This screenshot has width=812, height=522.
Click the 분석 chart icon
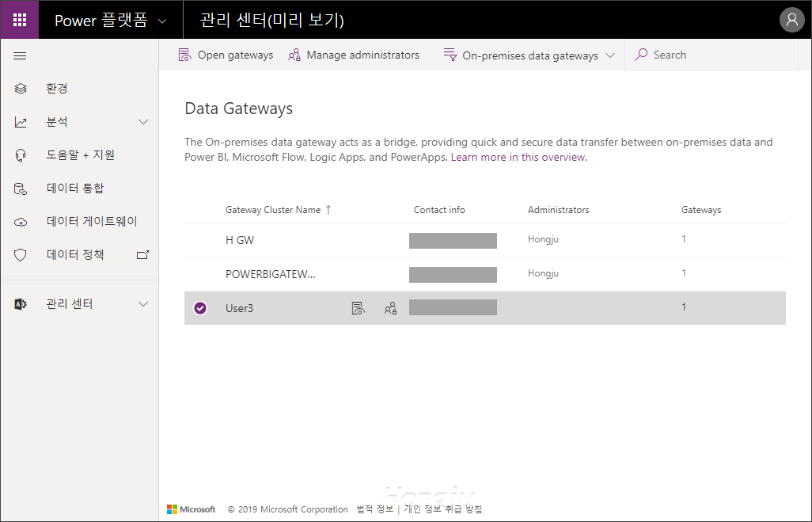click(x=21, y=122)
